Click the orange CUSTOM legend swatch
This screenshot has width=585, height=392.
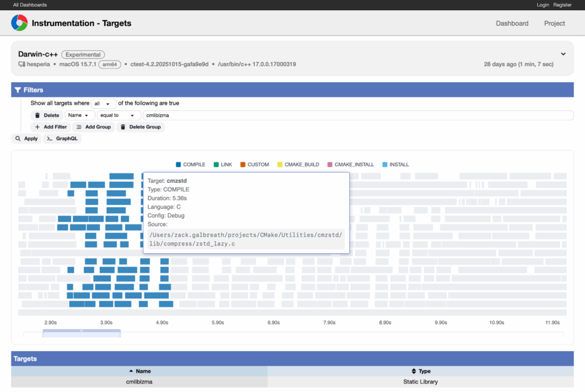pyautogui.click(x=243, y=165)
